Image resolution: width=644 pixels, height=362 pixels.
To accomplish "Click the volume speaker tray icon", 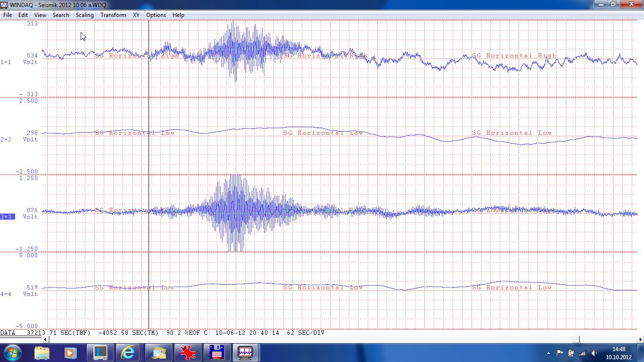I will (594, 353).
